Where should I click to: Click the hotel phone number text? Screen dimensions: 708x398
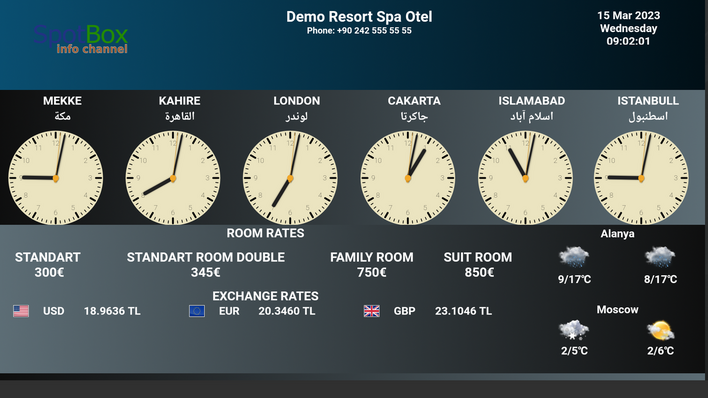click(x=359, y=31)
